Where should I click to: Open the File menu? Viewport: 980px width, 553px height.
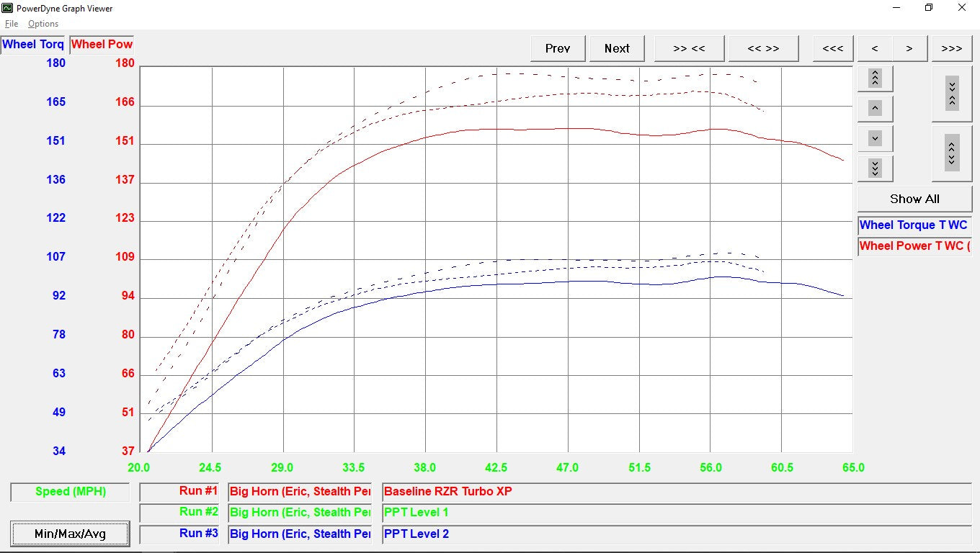pos(12,24)
